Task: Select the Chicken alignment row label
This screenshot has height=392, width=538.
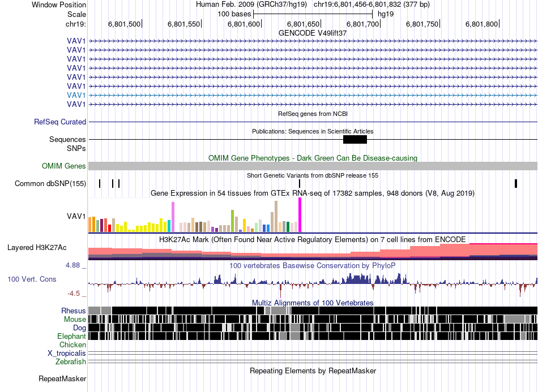Action: click(x=72, y=344)
